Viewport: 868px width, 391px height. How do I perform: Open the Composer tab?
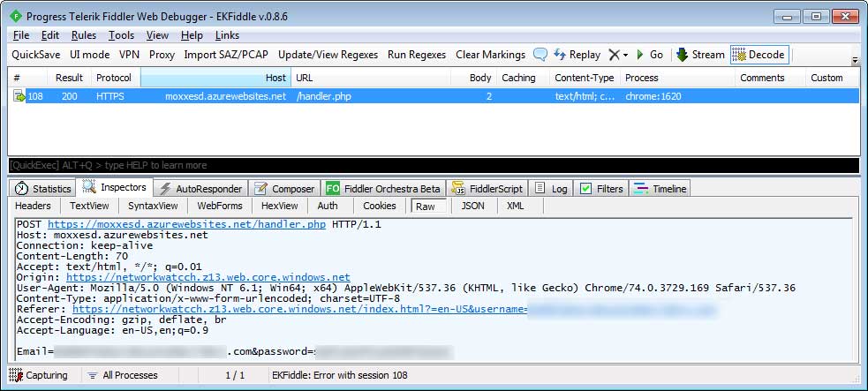tap(284, 189)
